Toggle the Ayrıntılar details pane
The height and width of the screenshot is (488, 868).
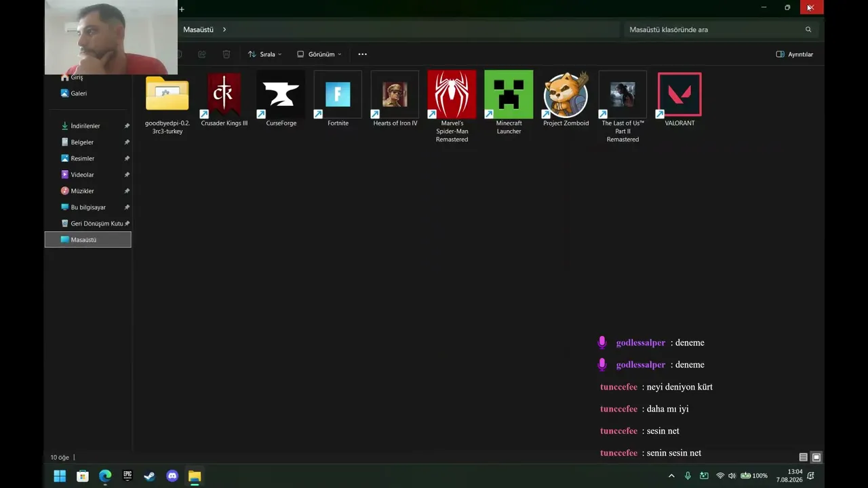coord(795,54)
